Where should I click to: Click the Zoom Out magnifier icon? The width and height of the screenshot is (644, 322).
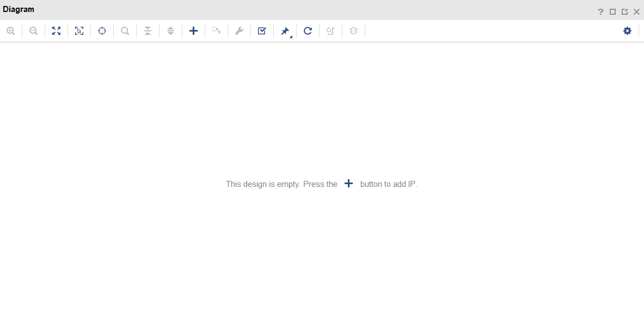point(34,31)
